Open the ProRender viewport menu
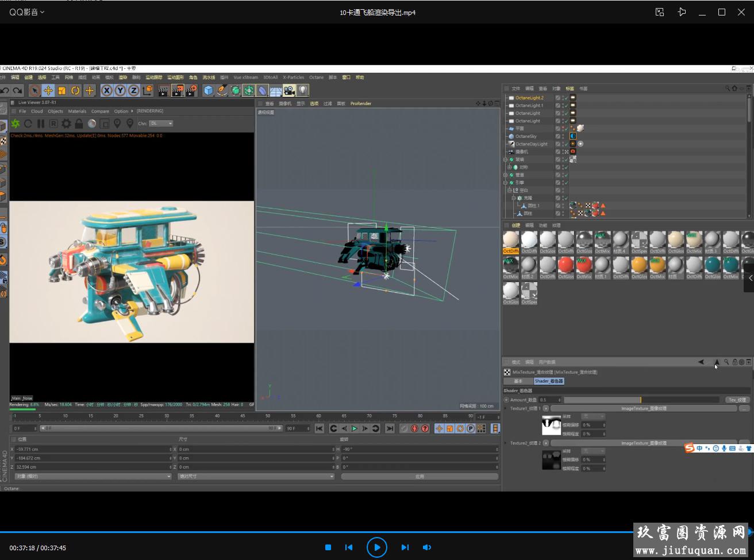Viewport: 754px width, 560px height. tap(361, 103)
